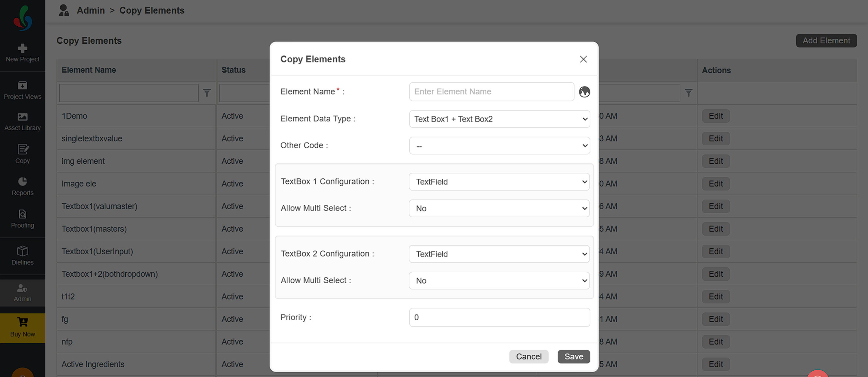The width and height of the screenshot is (868, 377).
Task: Save the copy element
Action: (x=574, y=356)
